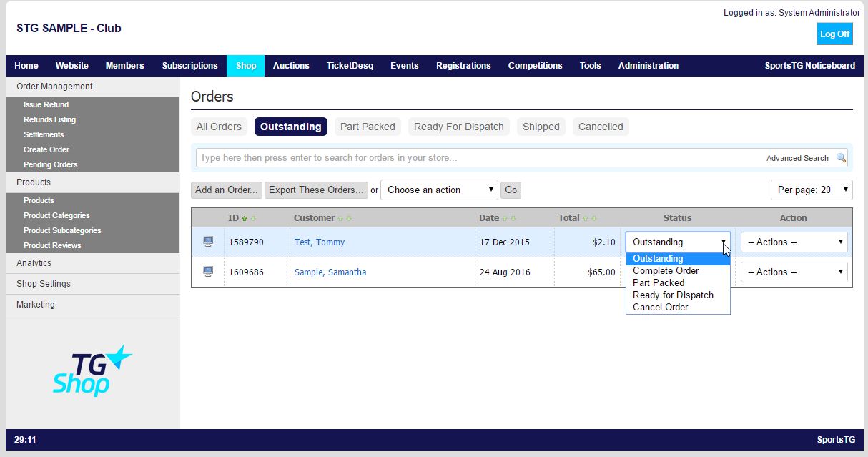Open the Shop navigation item
Image resolution: width=868 pixels, height=457 pixels.
pyautogui.click(x=246, y=66)
